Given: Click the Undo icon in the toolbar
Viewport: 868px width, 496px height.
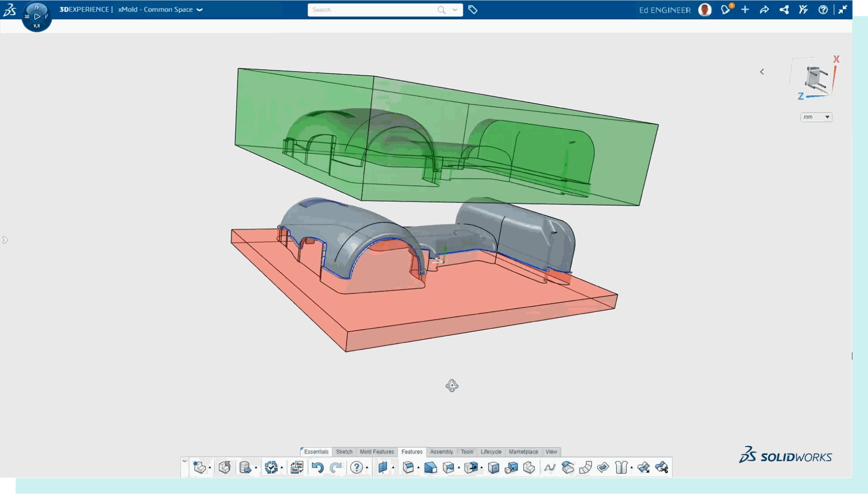Looking at the screenshot, I should point(318,468).
